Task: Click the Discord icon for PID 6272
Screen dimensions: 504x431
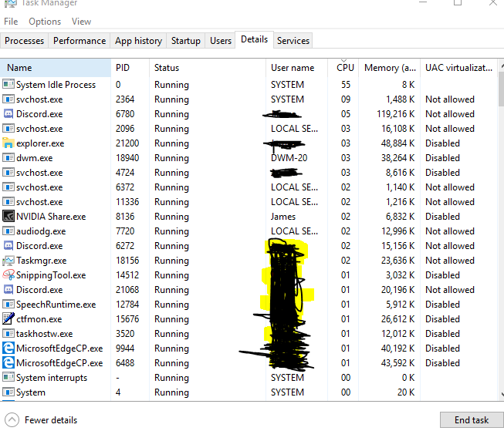Action: coord(8,246)
